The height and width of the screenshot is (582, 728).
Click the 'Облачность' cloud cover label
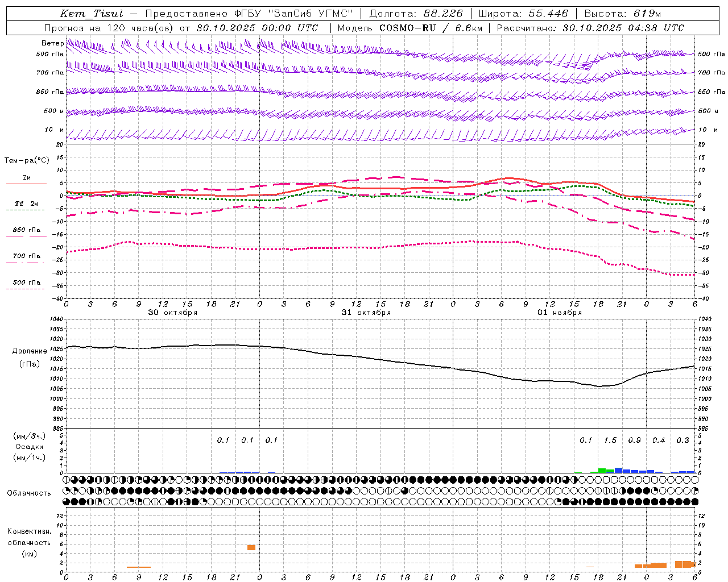click(x=29, y=493)
